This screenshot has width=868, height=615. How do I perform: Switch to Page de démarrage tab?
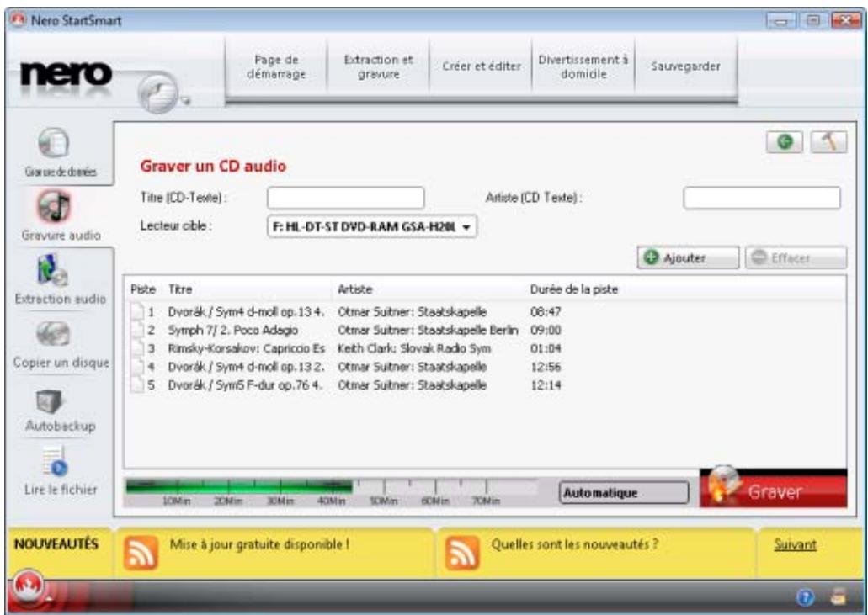point(275,67)
